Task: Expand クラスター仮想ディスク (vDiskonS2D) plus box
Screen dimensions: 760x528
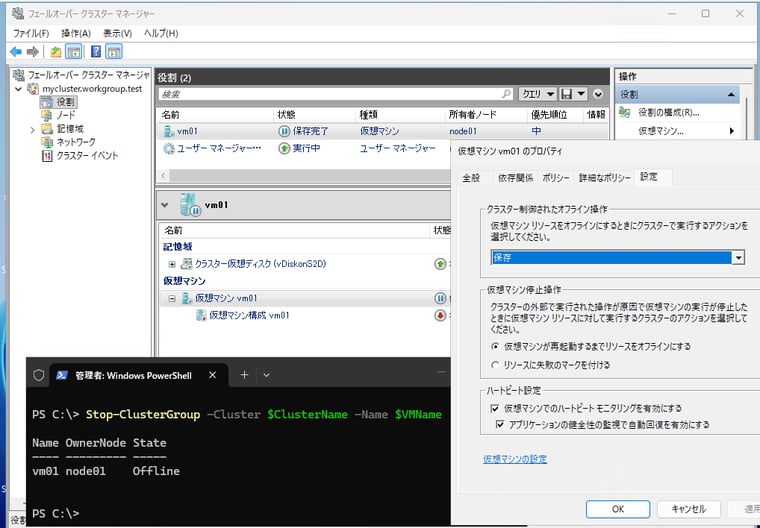Action: (x=172, y=264)
